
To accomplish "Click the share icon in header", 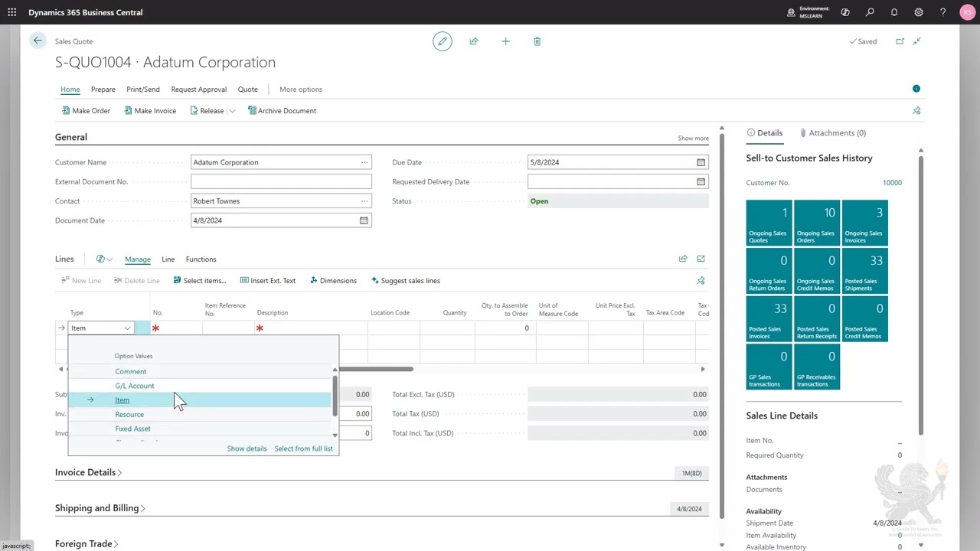I will 474,41.
